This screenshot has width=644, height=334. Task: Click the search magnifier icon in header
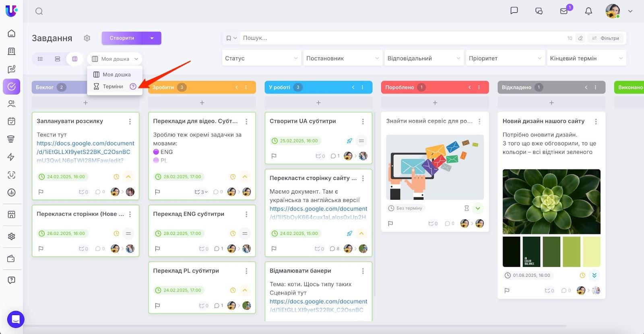tap(39, 11)
